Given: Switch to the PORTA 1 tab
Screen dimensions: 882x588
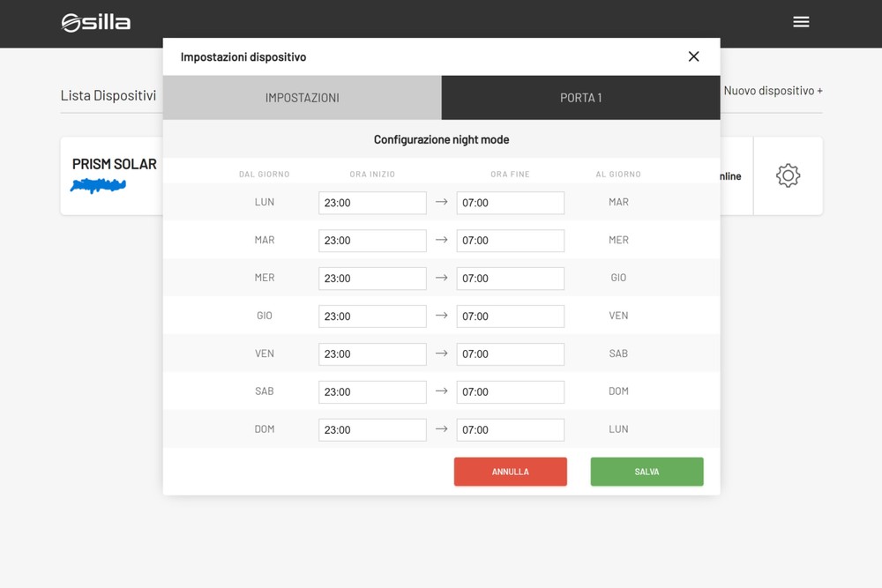Looking at the screenshot, I should click(x=581, y=98).
